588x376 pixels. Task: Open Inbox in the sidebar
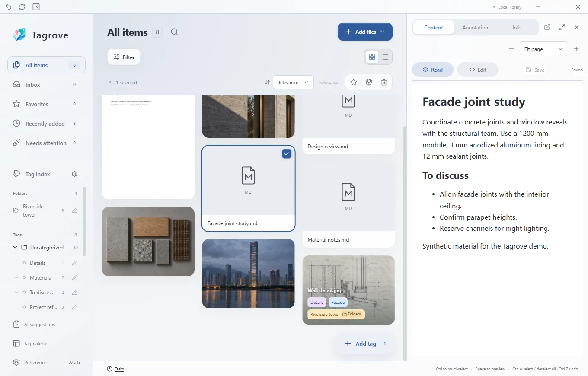pos(46,85)
